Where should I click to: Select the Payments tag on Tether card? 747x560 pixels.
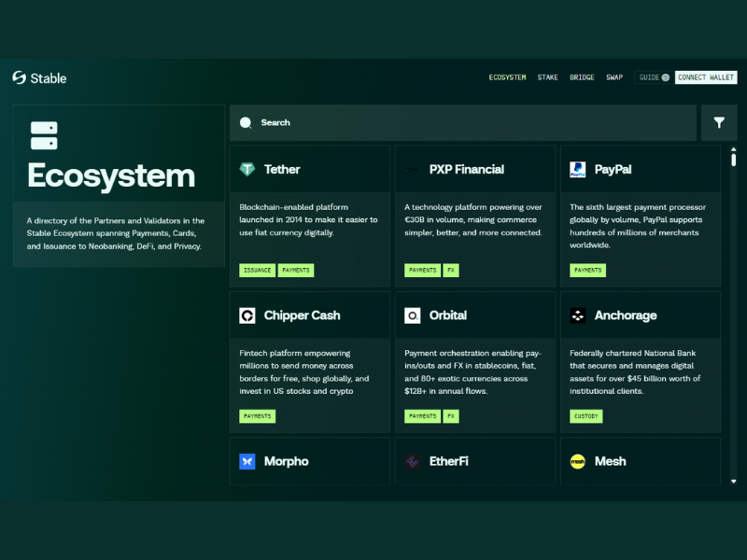pos(296,271)
